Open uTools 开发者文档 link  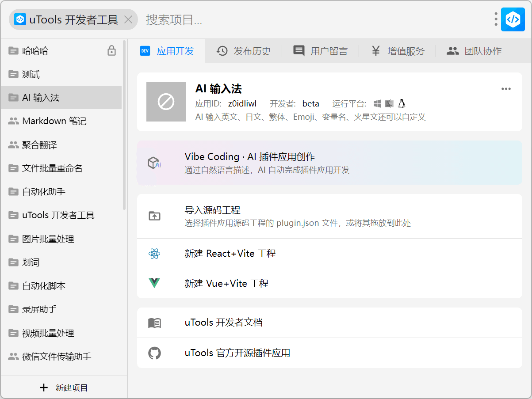[x=329, y=323]
